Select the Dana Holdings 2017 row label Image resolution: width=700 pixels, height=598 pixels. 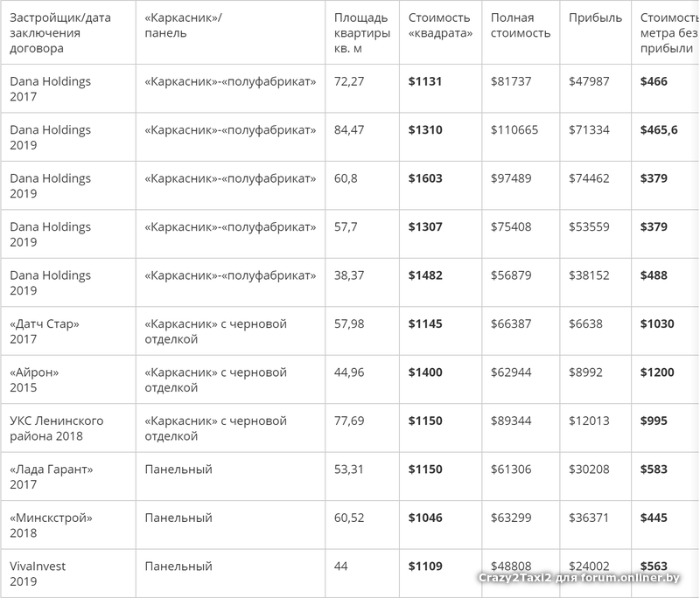[x=50, y=88]
